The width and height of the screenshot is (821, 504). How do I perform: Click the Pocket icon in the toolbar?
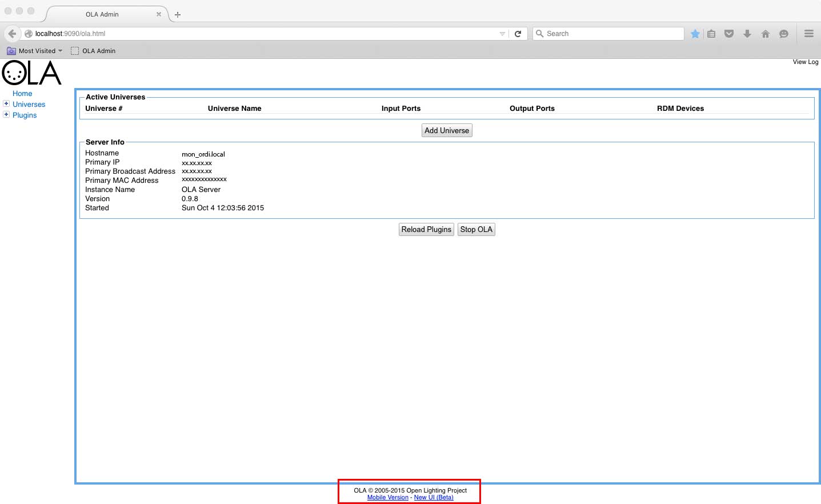[x=729, y=34]
